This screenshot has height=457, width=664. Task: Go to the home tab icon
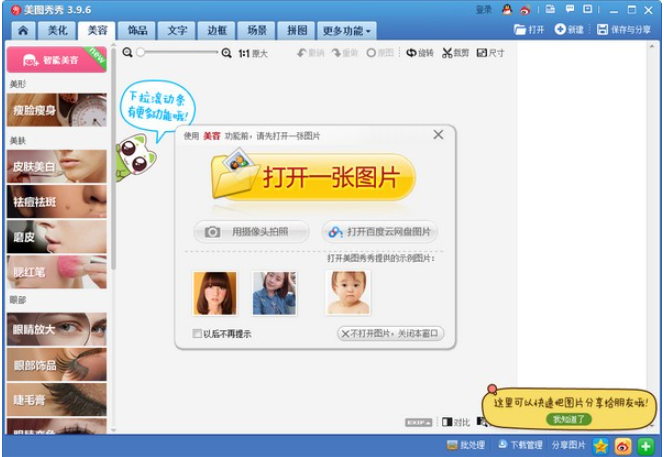(x=23, y=30)
